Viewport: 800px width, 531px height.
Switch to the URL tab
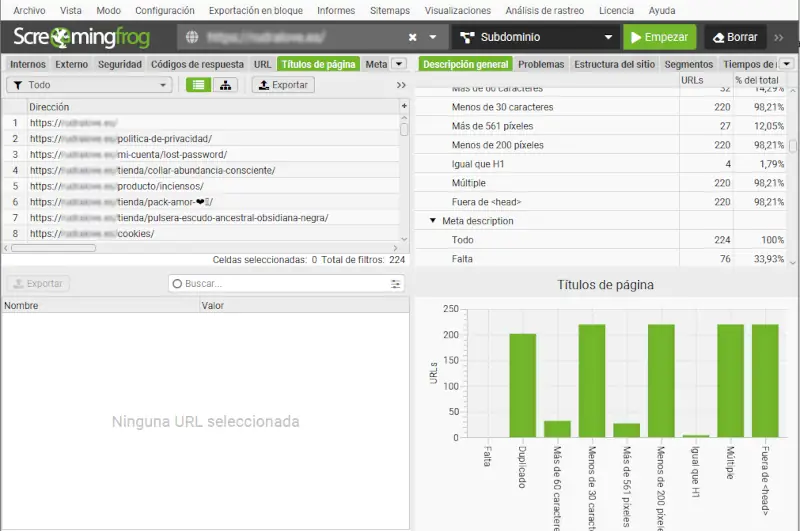(x=262, y=64)
